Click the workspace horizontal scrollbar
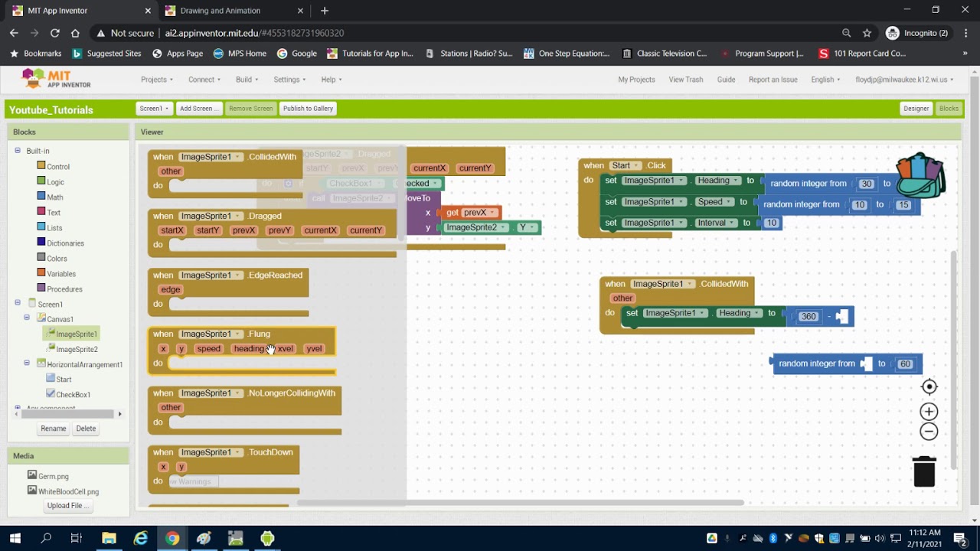The image size is (980, 551). [520, 503]
